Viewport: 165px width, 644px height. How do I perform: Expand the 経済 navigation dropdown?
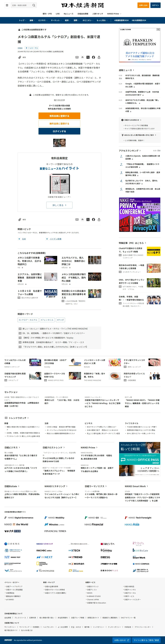[x=68, y=20]
